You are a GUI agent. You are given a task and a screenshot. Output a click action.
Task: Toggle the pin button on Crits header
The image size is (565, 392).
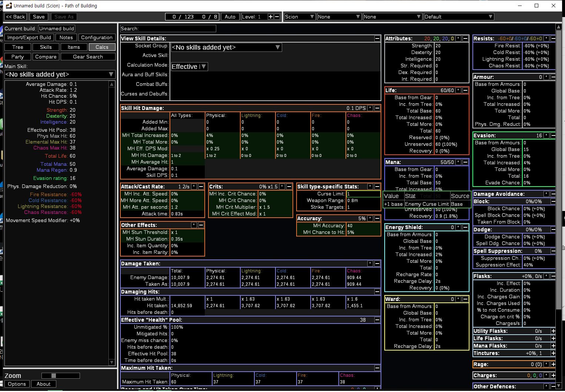pyautogui.click(x=282, y=187)
